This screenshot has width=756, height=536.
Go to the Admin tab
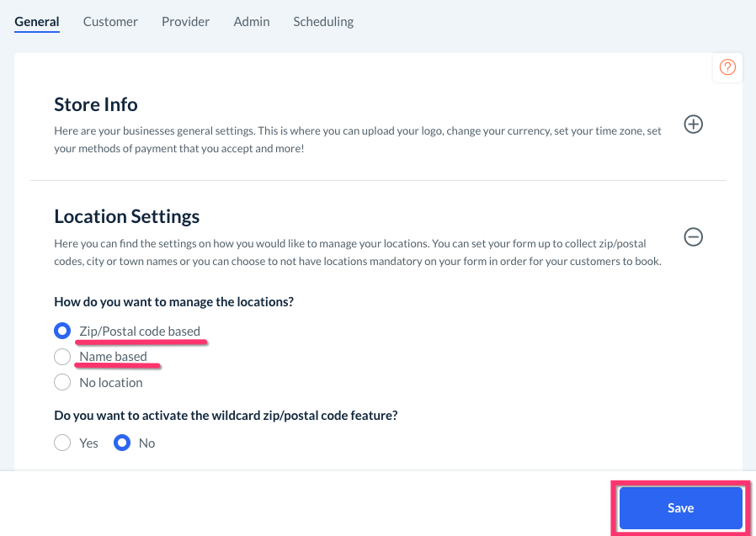tap(252, 21)
